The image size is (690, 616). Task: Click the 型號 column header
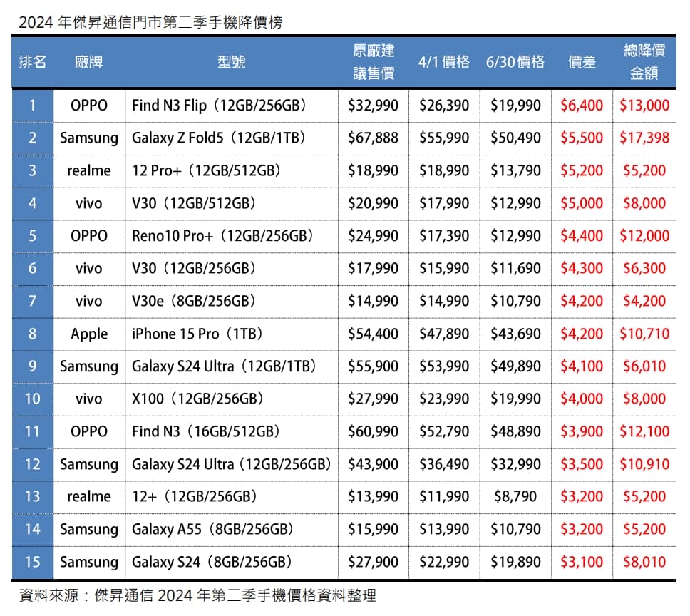click(x=232, y=62)
